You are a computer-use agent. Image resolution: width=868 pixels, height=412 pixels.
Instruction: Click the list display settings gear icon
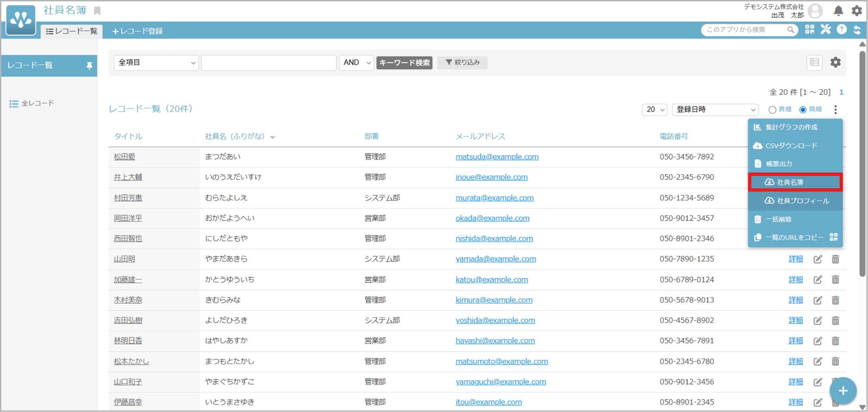(x=835, y=62)
